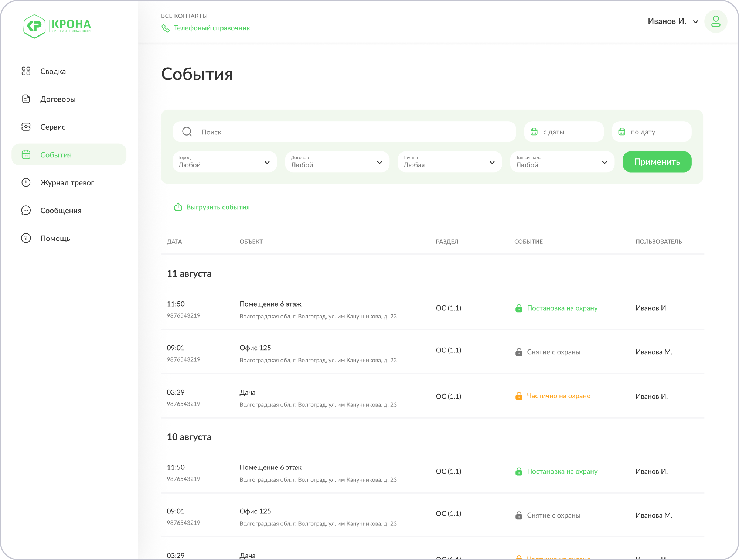
Task: Click the Поиск search field
Action: [344, 132]
